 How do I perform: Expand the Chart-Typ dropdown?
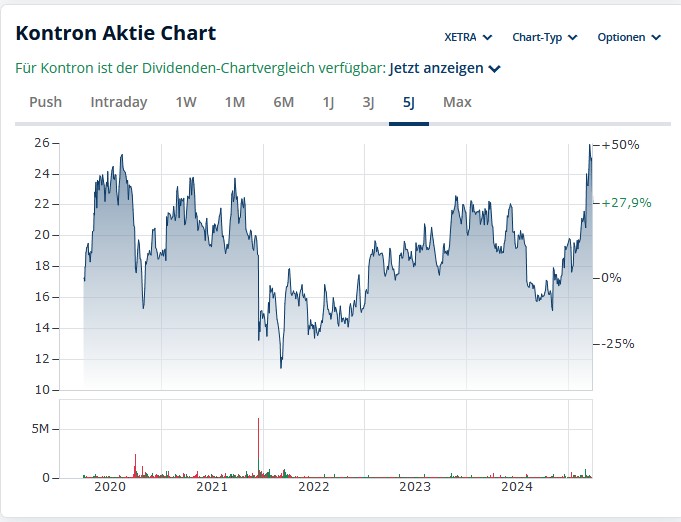pyautogui.click(x=545, y=37)
